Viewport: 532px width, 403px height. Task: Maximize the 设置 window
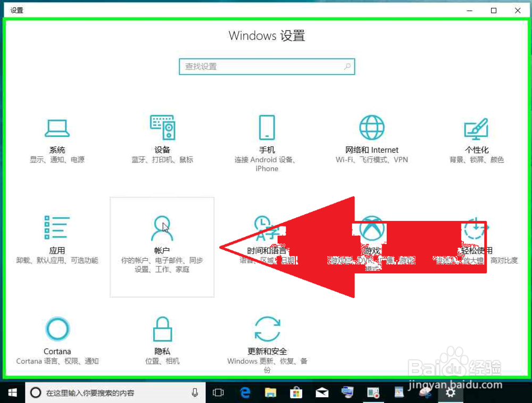point(494,11)
